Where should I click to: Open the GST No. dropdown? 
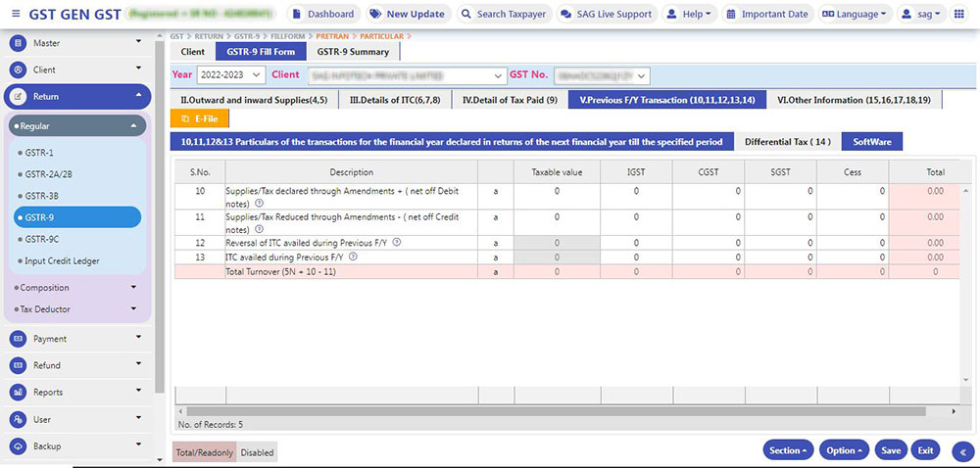coord(602,75)
